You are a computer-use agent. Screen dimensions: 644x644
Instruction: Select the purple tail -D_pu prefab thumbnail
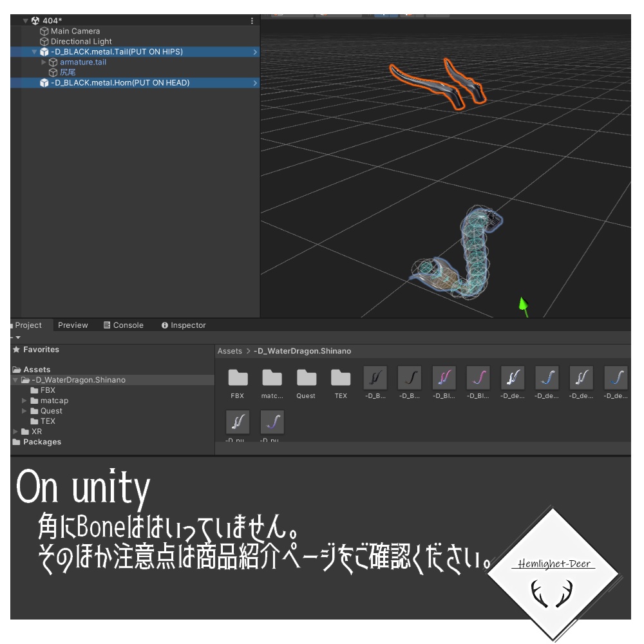272,422
